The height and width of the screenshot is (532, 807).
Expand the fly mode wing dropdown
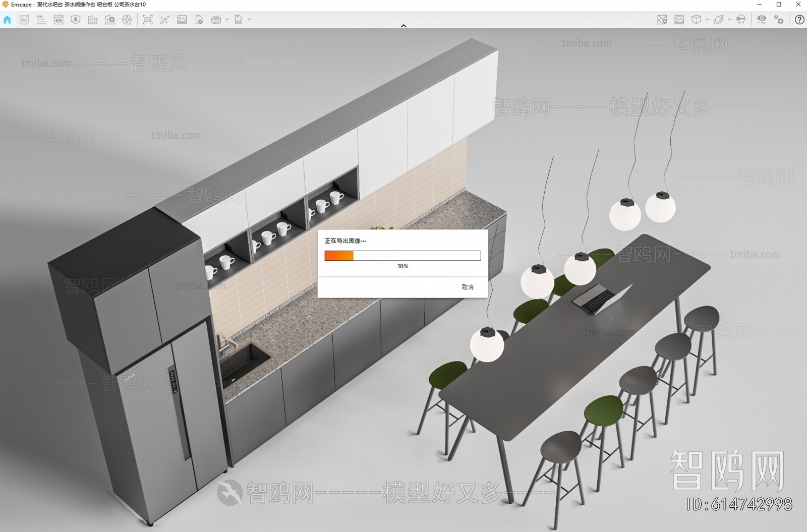click(x=729, y=20)
